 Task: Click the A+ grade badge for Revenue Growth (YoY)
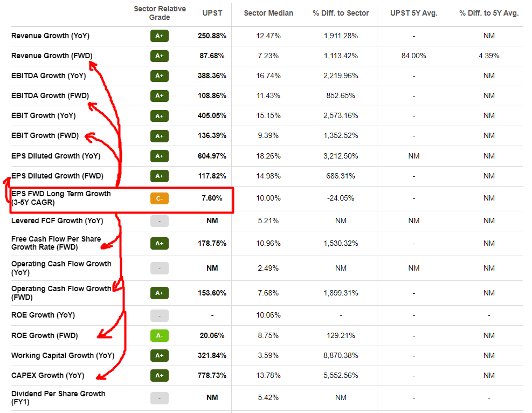click(x=160, y=36)
